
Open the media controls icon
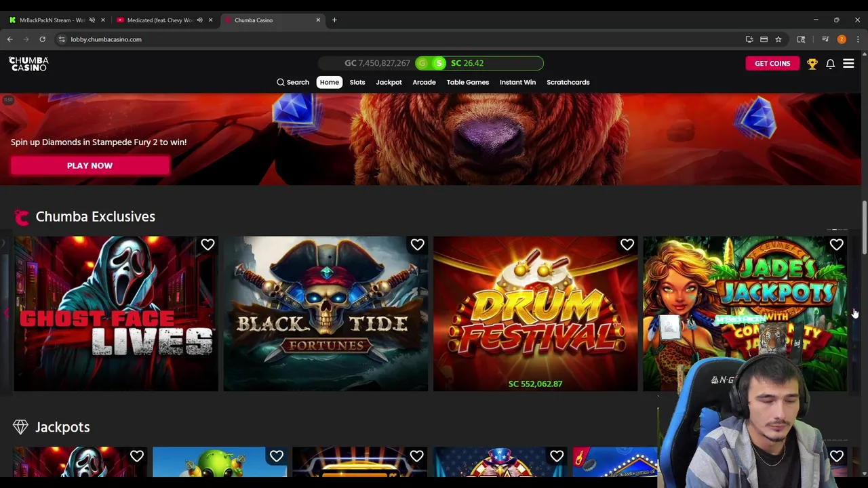[x=825, y=39]
